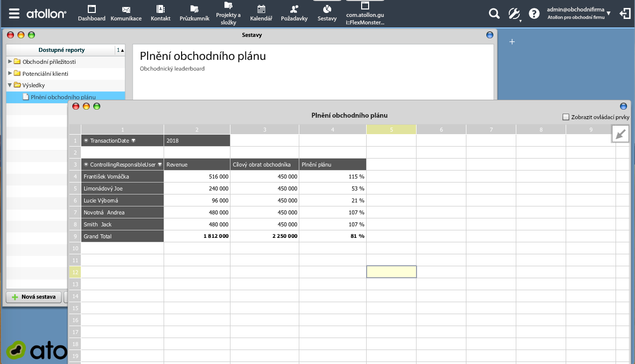Click the search magnifier icon
This screenshot has height=364, width=635.
[x=494, y=13]
